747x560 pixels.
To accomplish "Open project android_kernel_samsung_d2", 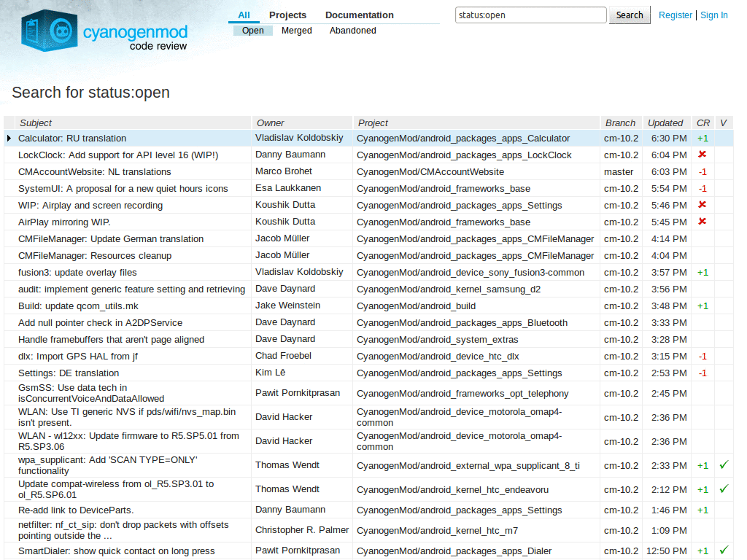I will pos(449,289).
